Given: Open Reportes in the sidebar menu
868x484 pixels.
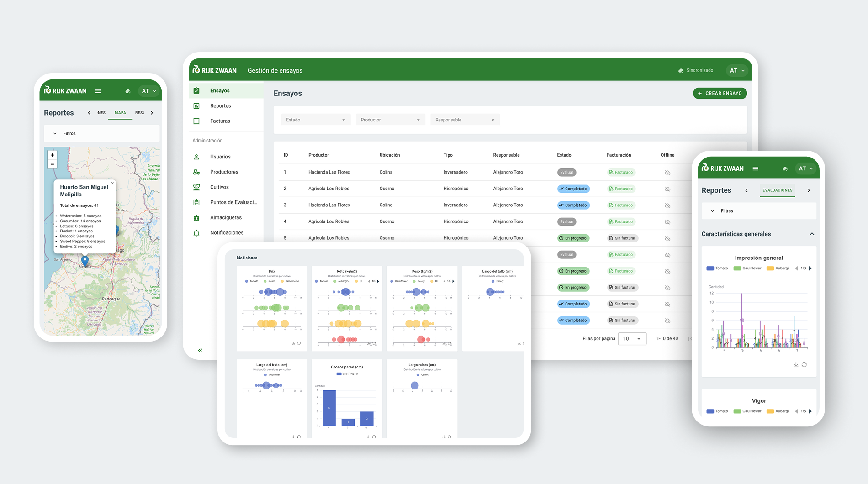Looking at the screenshot, I should pyautogui.click(x=220, y=106).
